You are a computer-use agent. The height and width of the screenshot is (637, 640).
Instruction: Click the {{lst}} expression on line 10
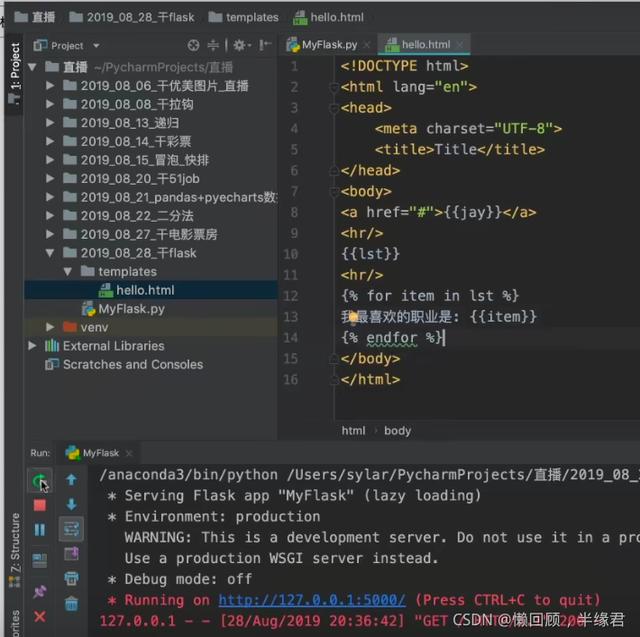tap(370, 254)
